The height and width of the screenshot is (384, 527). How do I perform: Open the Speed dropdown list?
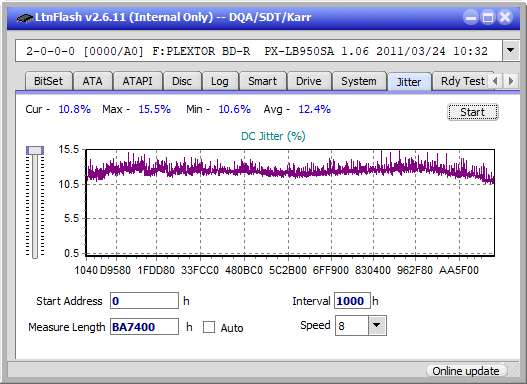[x=377, y=326]
